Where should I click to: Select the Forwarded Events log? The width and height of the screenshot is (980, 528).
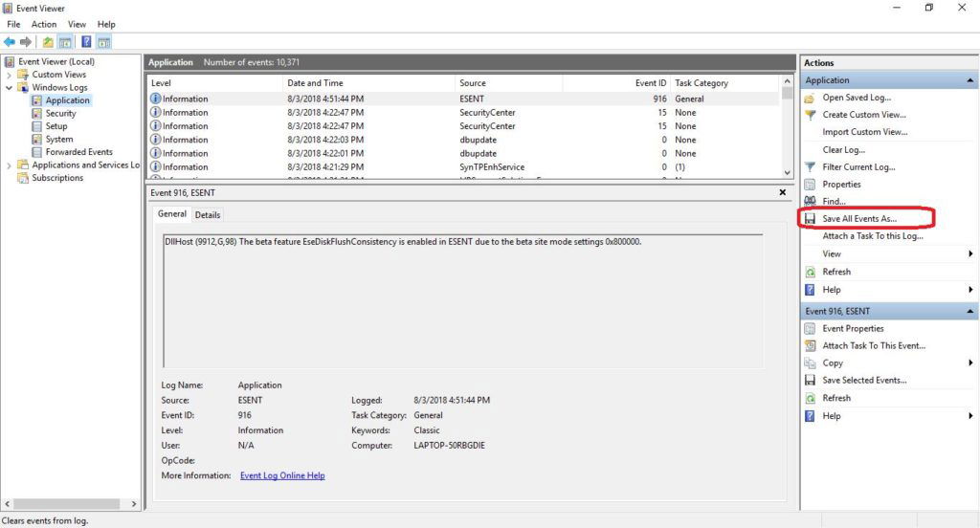pyautogui.click(x=78, y=152)
